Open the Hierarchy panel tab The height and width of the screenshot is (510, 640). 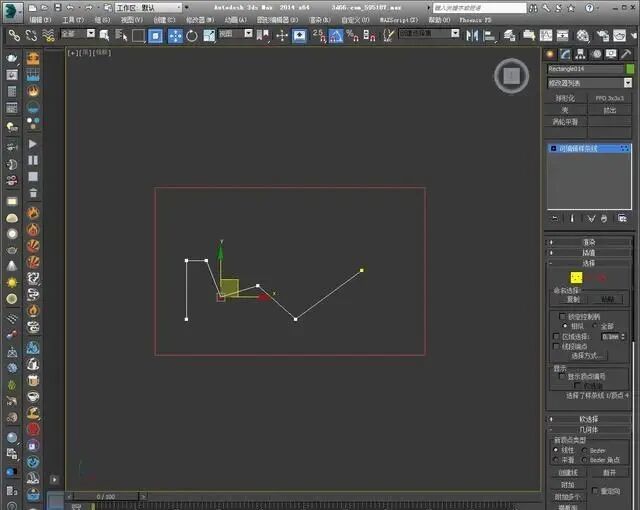click(x=580, y=54)
